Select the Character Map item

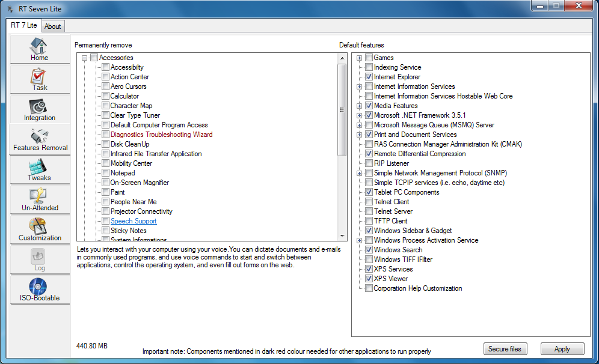point(132,106)
